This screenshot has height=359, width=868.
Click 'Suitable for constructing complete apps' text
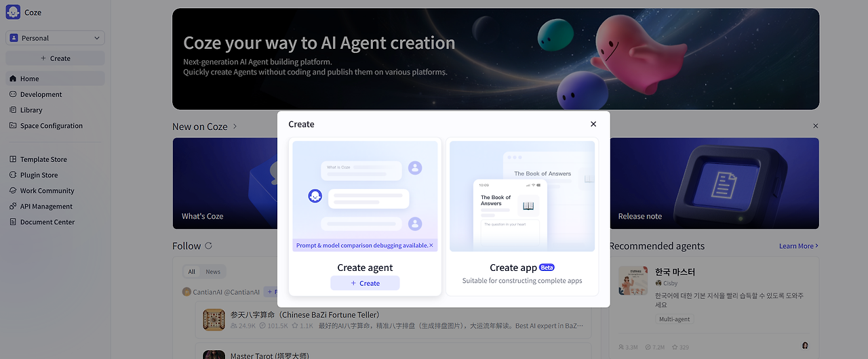click(x=522, y=280)
